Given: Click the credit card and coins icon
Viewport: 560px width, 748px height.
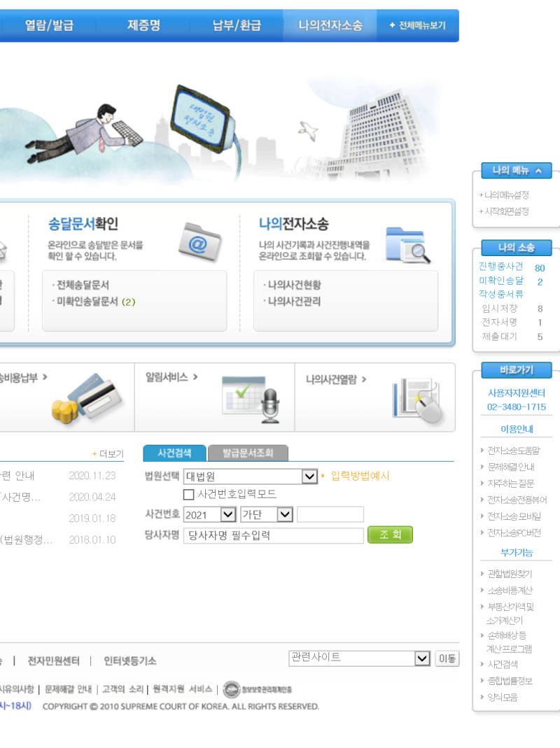Looking at the screenshot, I should [87, 399].
